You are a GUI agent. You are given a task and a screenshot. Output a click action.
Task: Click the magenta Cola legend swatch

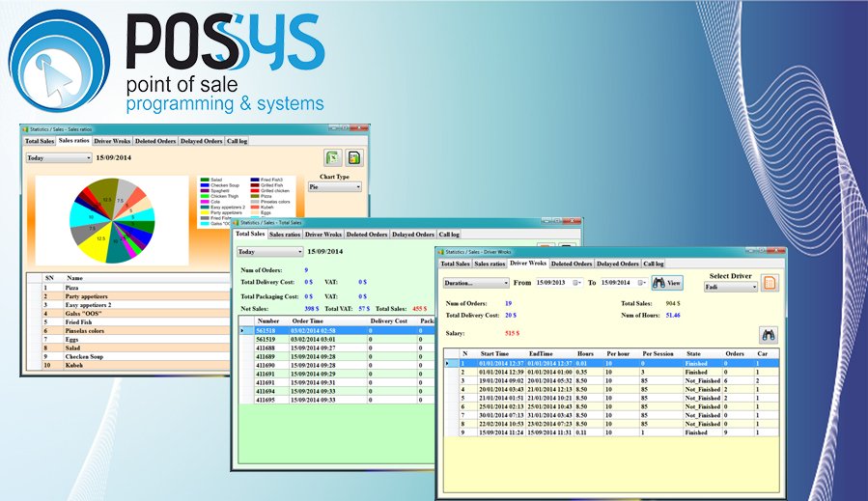point(205,202)
